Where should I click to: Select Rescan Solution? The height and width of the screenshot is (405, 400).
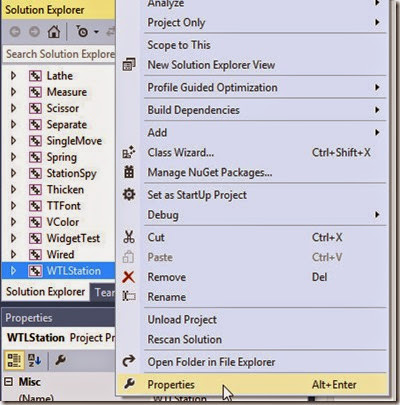(x=253, y=339)
